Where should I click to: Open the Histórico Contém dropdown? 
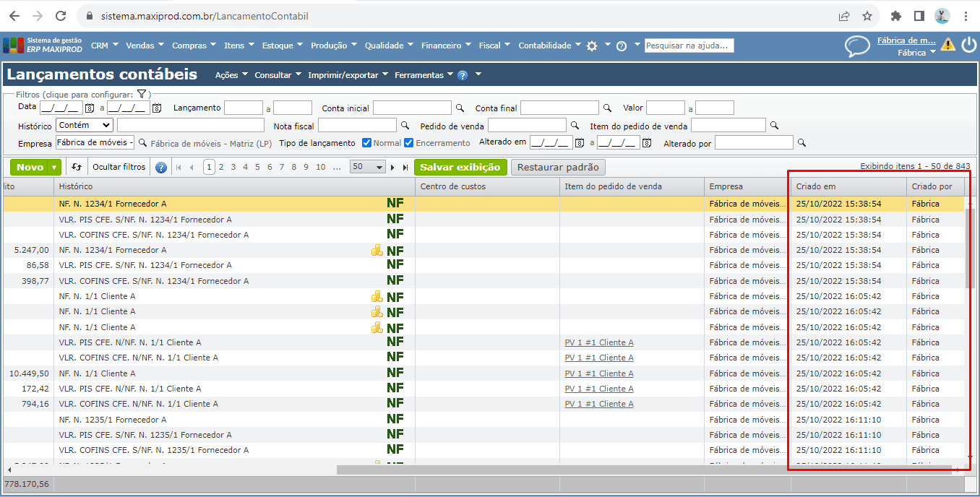84,126
